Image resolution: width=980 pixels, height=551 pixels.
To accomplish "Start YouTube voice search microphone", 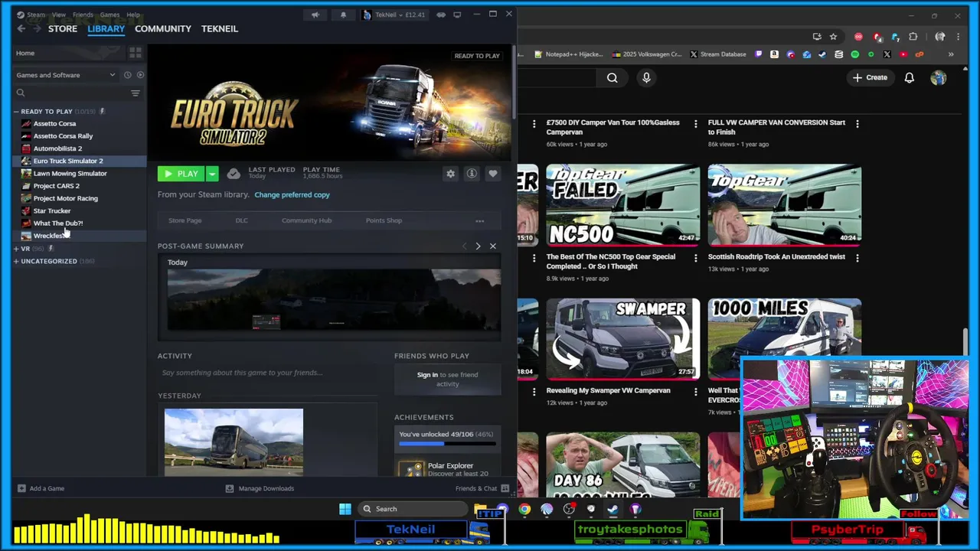I will [646, 77].
